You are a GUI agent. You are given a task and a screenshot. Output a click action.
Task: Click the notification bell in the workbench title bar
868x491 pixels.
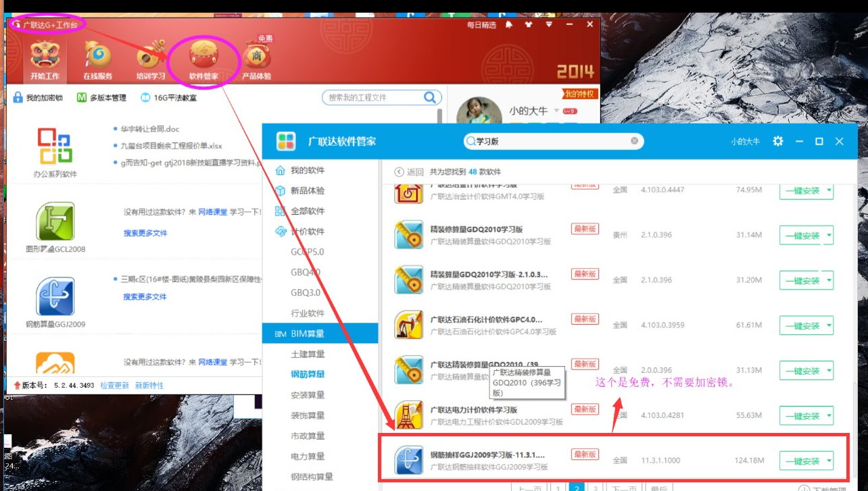tap(509, 24)
